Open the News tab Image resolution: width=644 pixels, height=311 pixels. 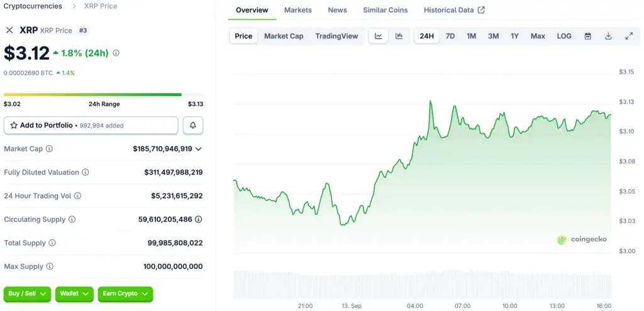point(337,10)
